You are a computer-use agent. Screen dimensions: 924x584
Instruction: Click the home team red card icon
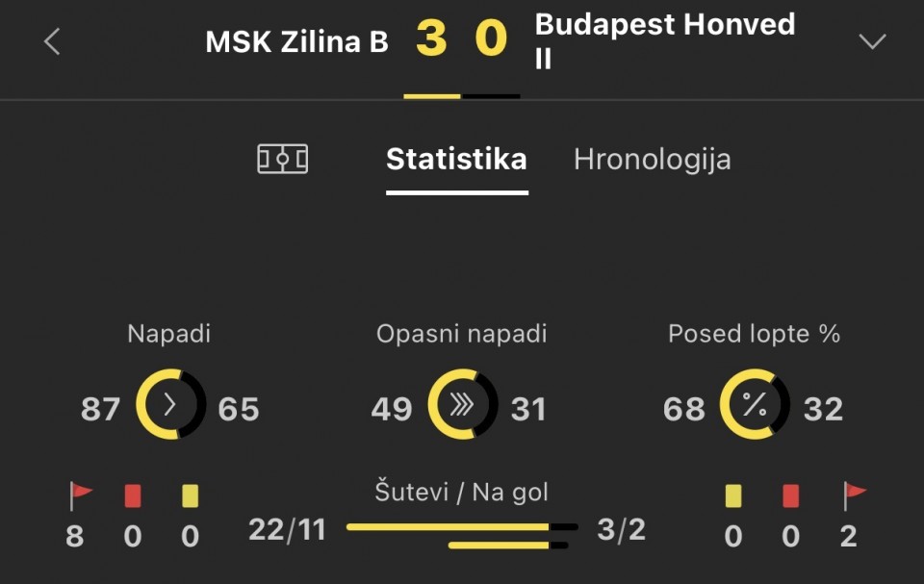[x=133, y=495]
